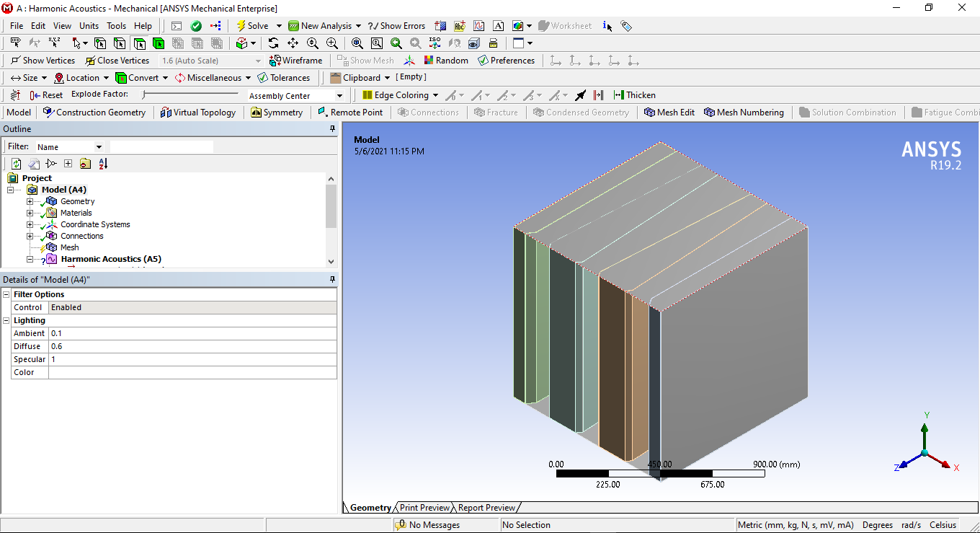Open the Symmetry tool
This screenshot has height=533, width=980.
[x=277, y=112]
